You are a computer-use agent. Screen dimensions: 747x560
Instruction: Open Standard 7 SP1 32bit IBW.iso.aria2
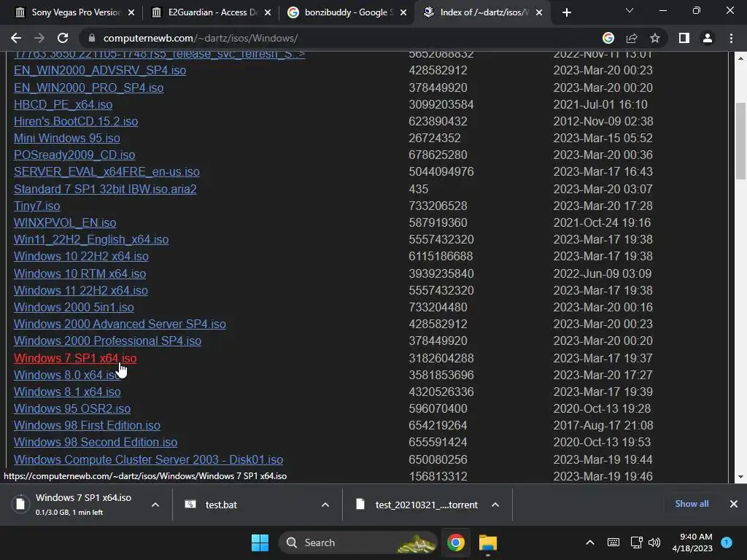coord(105,189)
